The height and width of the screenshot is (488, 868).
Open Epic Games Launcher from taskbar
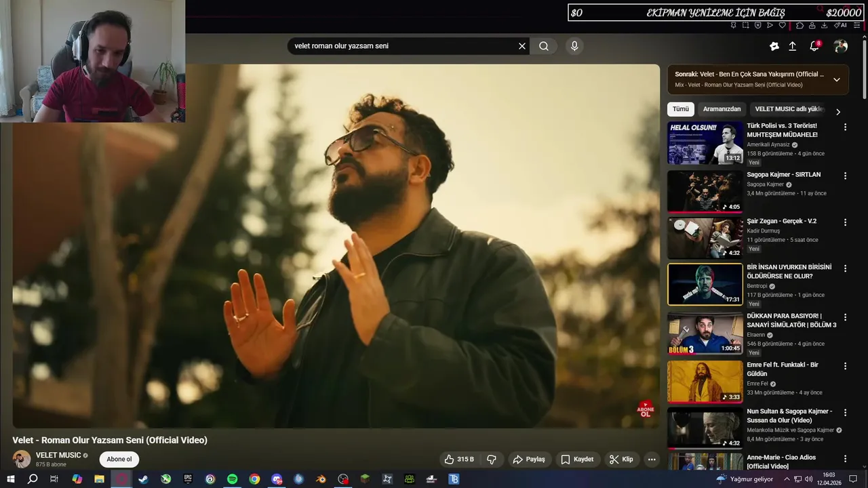coord(188,479)
